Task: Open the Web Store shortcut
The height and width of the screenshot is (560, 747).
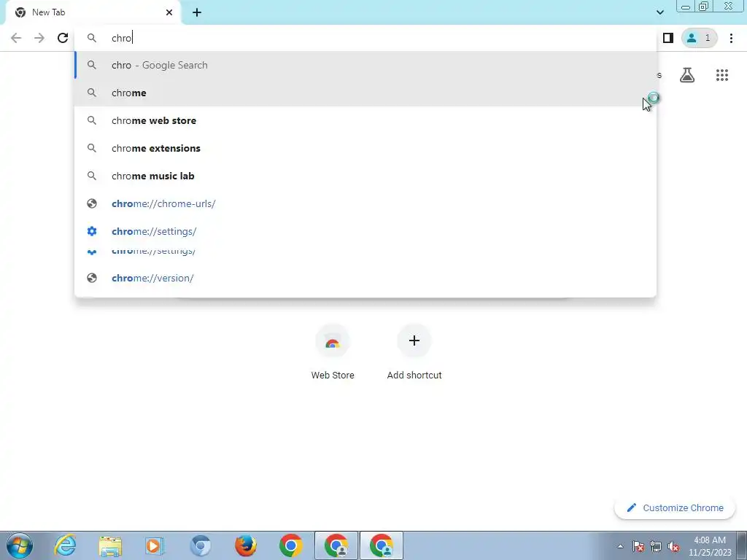Action: point(333,352)
